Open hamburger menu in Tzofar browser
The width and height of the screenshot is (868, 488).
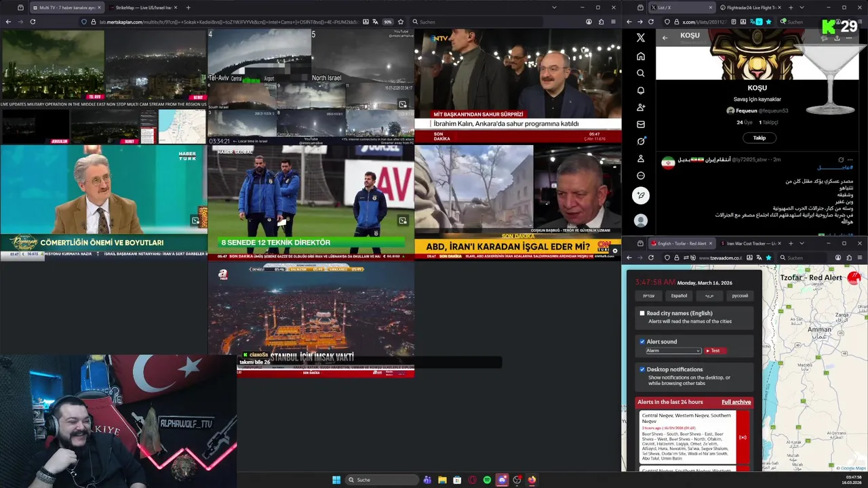coord(860,258)
